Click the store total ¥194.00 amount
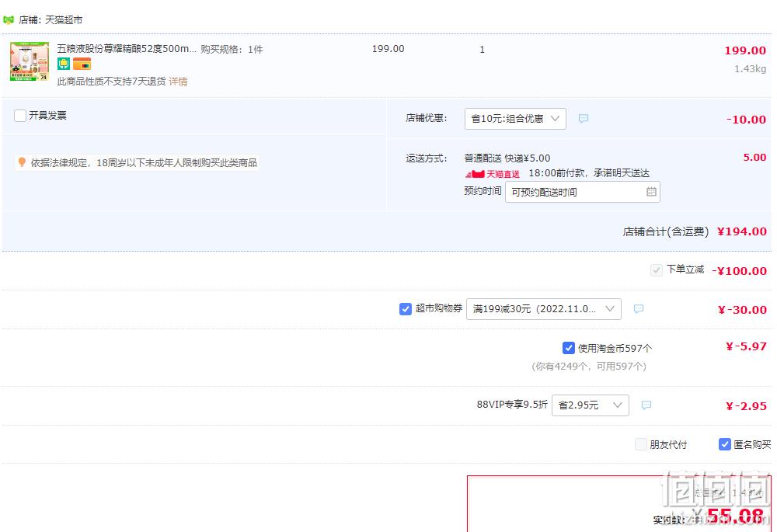The height and width of the screenshot is (532, 777). [742, 231]
